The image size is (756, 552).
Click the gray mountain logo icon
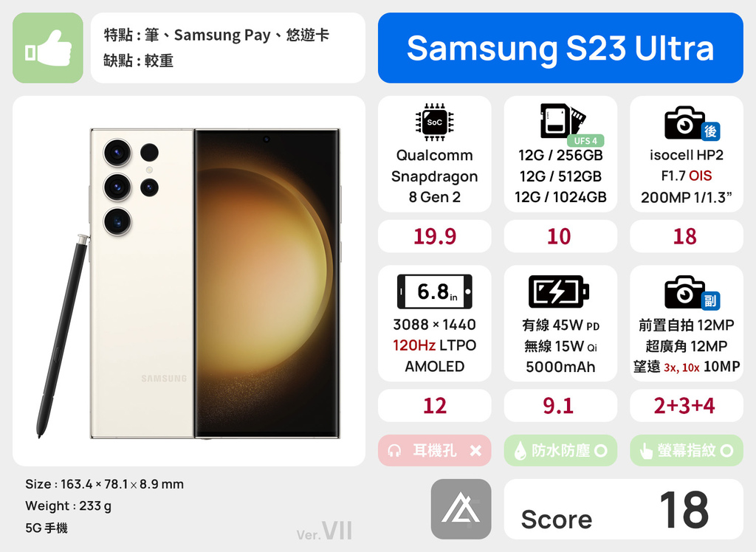pyautogui.click(x=461, y=509)
